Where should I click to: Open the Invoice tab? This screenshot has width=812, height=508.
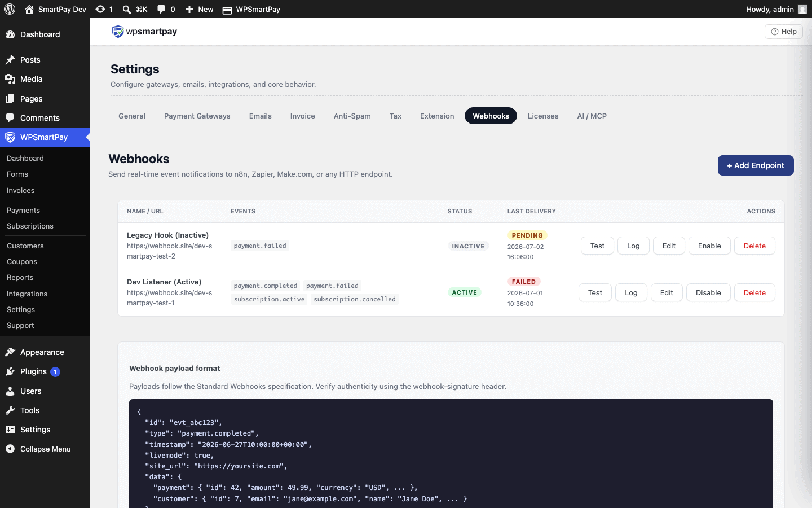click(x=303, y=116)
